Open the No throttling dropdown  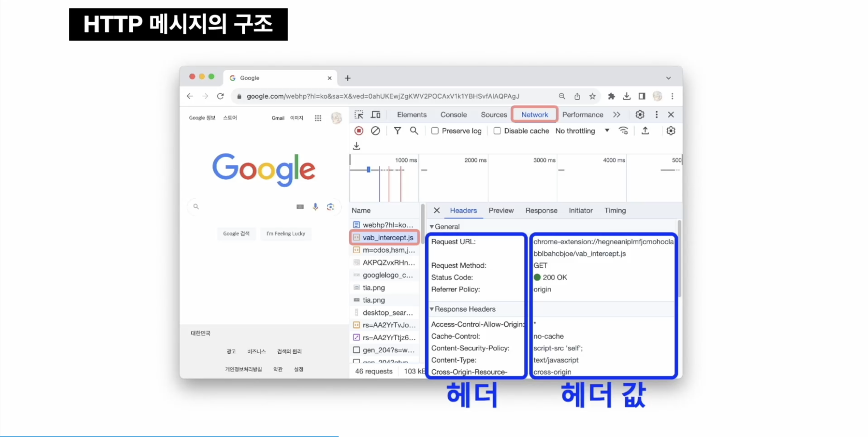582,131
